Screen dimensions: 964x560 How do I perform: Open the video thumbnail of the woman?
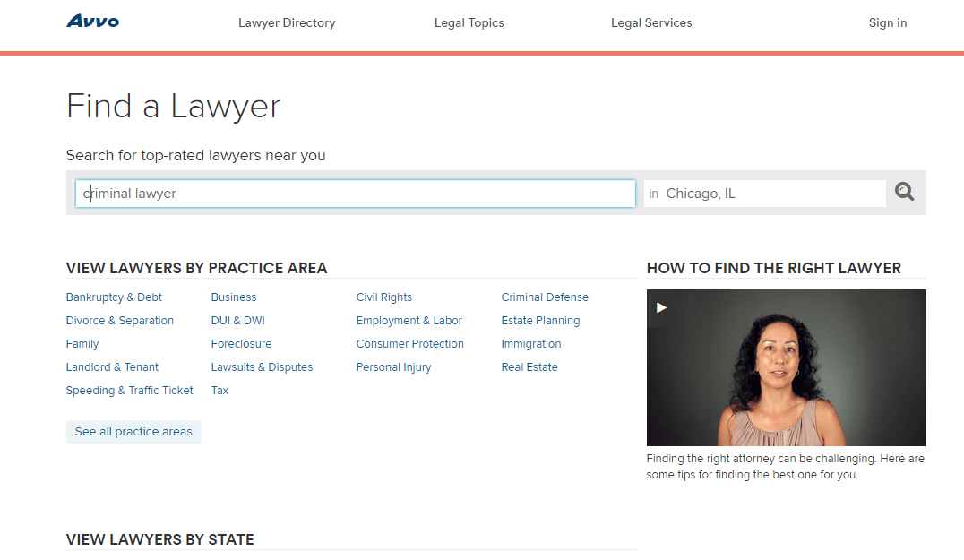pos(787,367)
